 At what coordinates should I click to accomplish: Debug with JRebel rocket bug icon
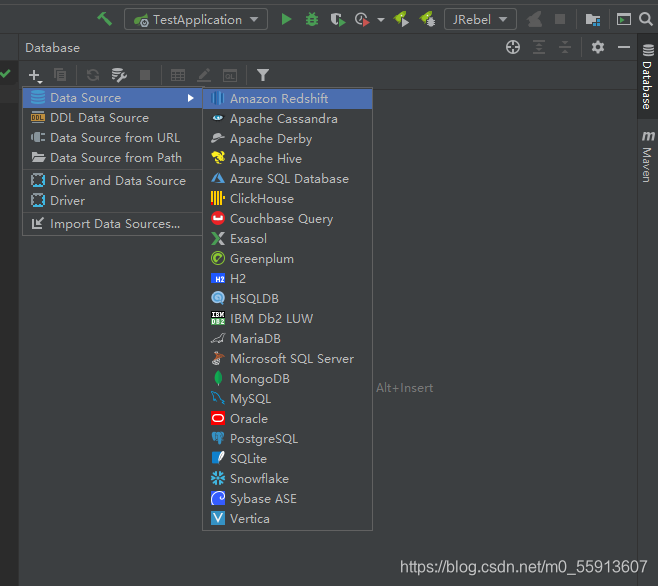click(427, 19)
